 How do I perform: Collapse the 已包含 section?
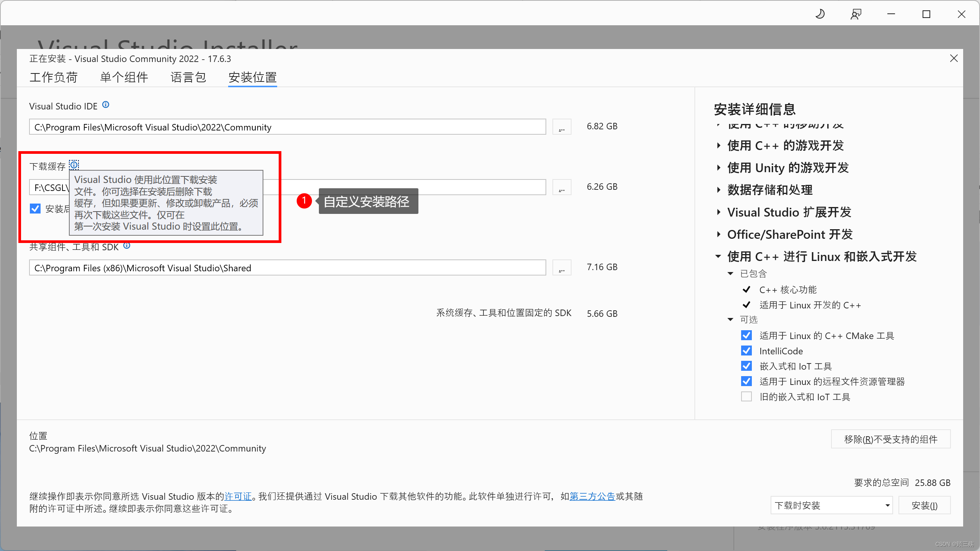pyautogui.click(x=731, y=273)
